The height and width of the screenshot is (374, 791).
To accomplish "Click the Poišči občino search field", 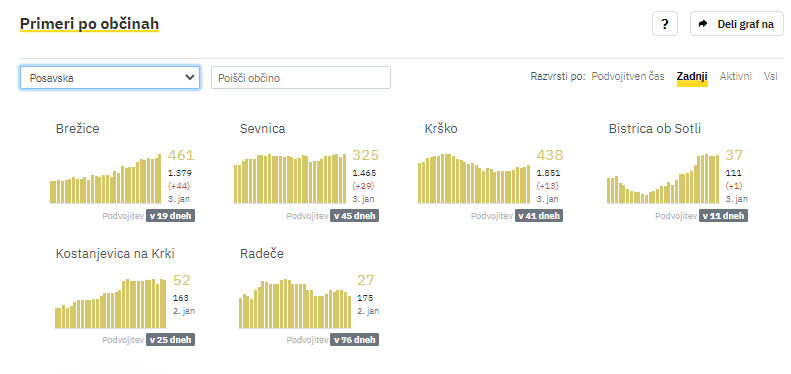I will click(301, 78).
